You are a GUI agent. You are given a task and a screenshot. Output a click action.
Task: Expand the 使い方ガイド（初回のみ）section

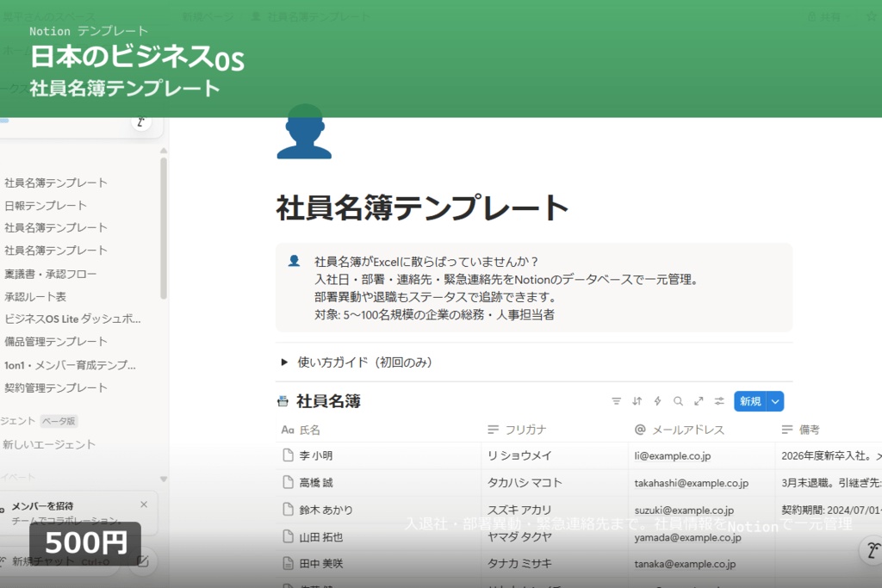[284, 362]
